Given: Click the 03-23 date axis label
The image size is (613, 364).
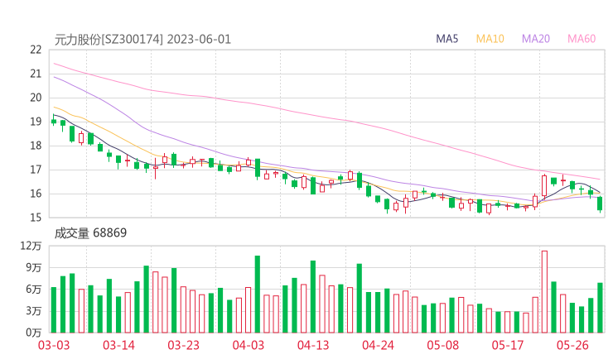Looking at the screenshot, I should [183, 345].
